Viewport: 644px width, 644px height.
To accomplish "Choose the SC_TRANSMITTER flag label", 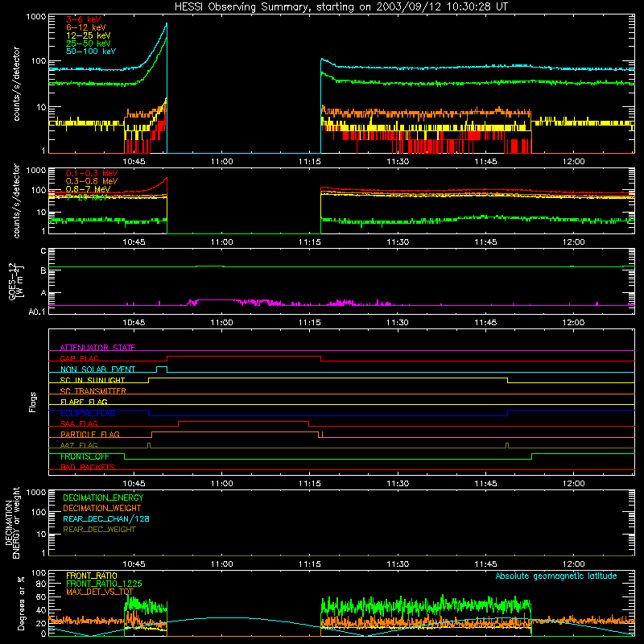I will click(93, 391).
